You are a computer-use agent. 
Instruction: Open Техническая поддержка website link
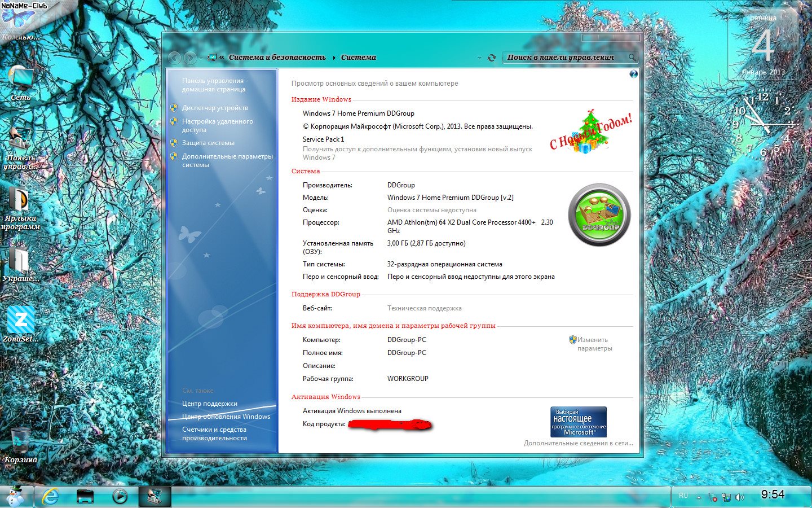424,308
